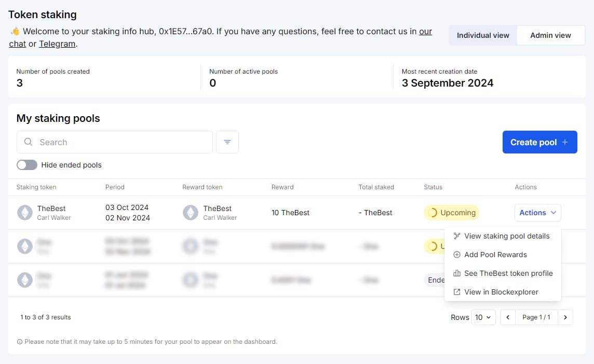Click the chart icon beside token profile
This screenshot has height=364, width=594.
click(x=457, y=273)
